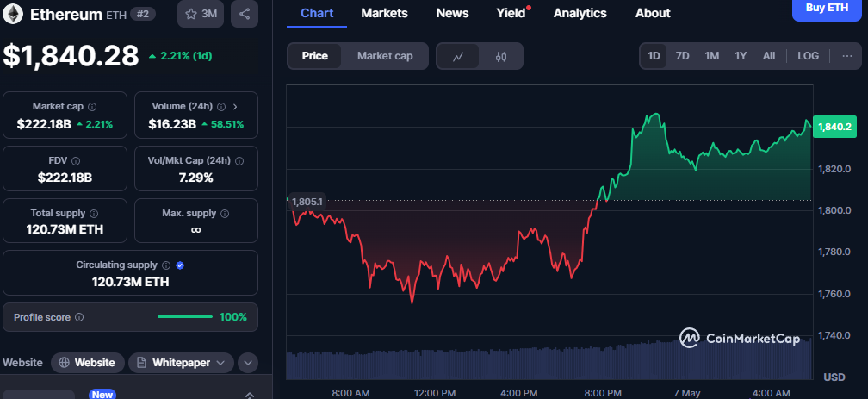Open Volume (24h) details arrow
868x399 pixels.
pyautogui.click(x=235, y=106)
